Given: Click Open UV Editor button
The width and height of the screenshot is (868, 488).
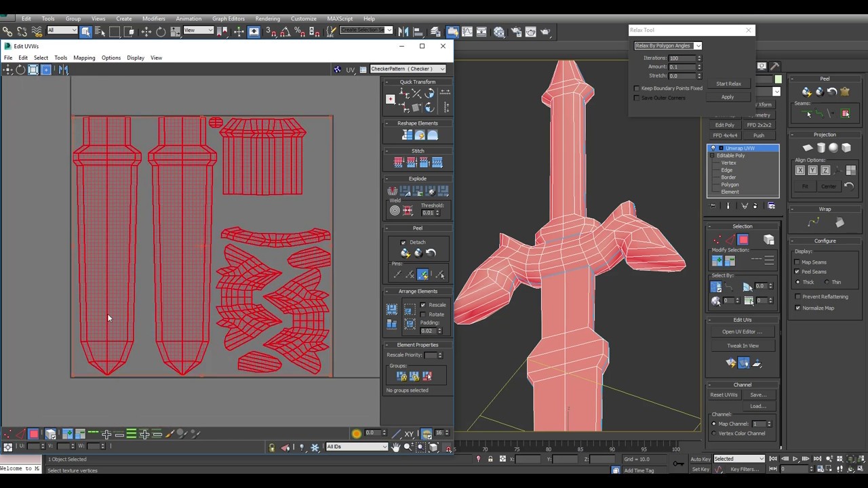Looking at the screenshot, I should (742, 331).
